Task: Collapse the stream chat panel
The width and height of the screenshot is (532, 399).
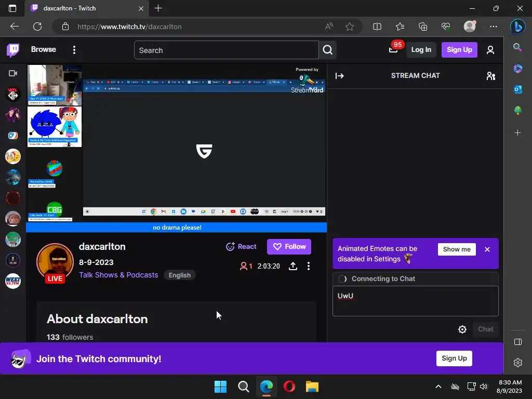Action: pyautogui.click(x=339, y=76)
